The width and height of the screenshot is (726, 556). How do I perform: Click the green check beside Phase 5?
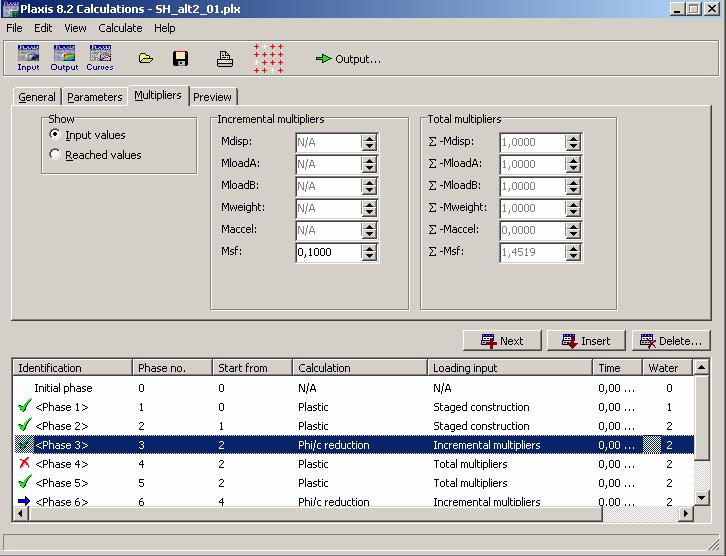tap(25, 482)
